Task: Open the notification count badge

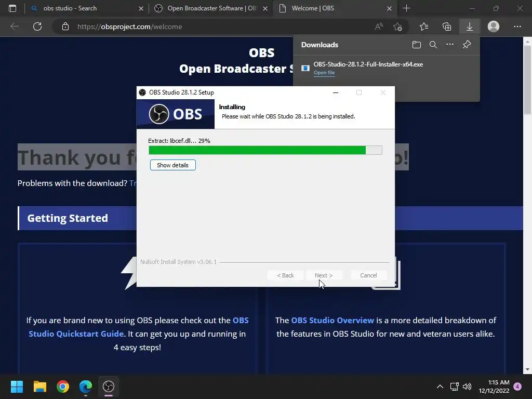Action: point(517,387)
